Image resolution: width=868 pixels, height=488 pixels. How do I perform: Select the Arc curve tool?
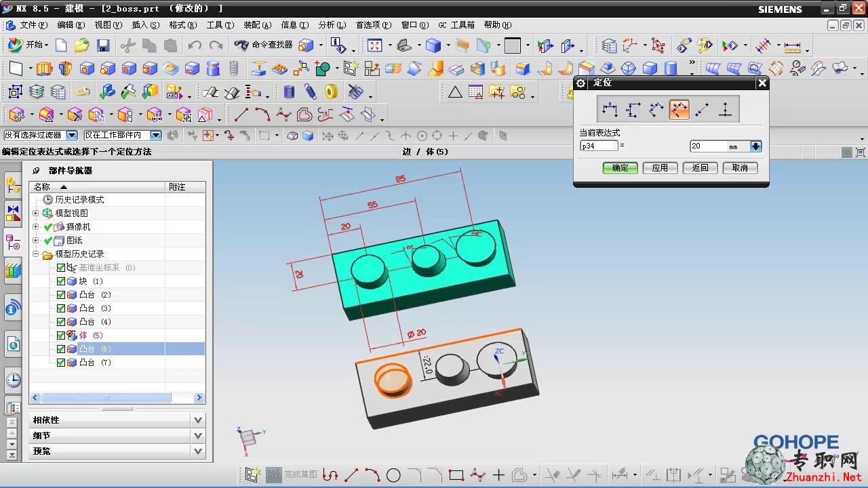[262, 115]
